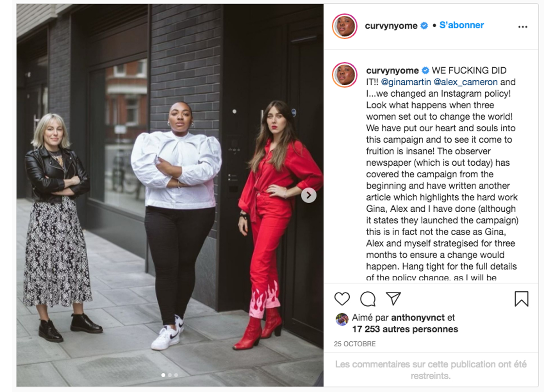The height and width of the screenshot is (392, 556).
Task: Share the post with the paper plane icon
Action: click(393, 298)
